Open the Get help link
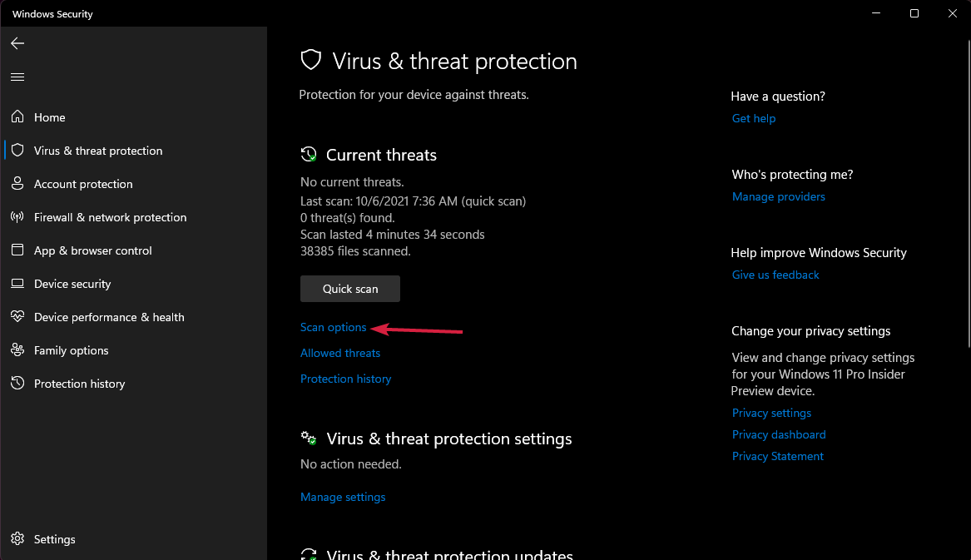This screenshot has width=971, height=560. [x=753, y=118]
